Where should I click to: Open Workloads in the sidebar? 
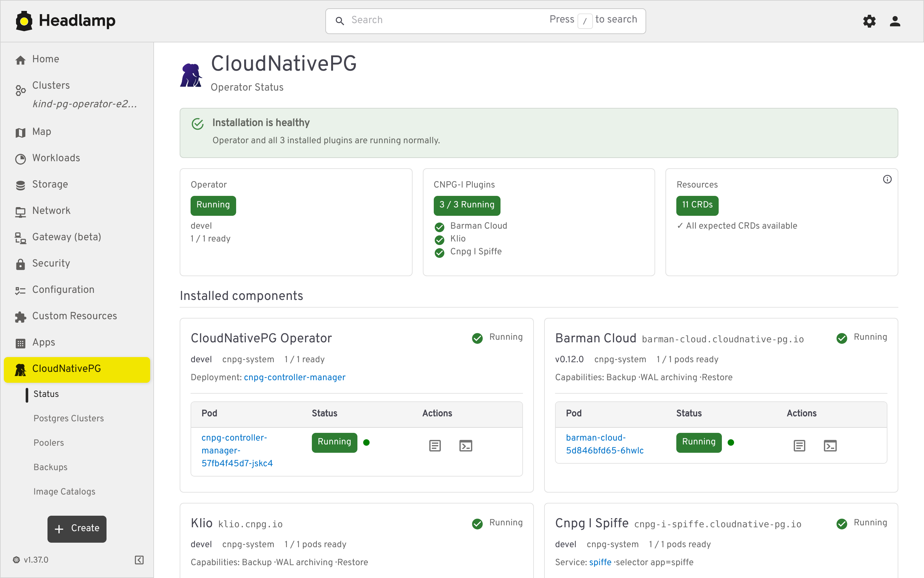click(77, 158)
